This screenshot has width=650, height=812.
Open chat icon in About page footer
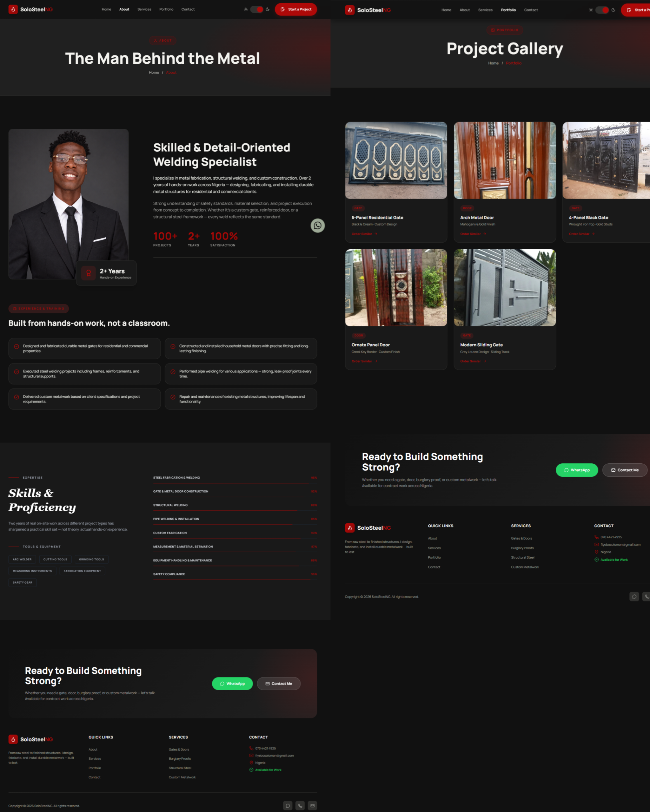tap(288, 806)
